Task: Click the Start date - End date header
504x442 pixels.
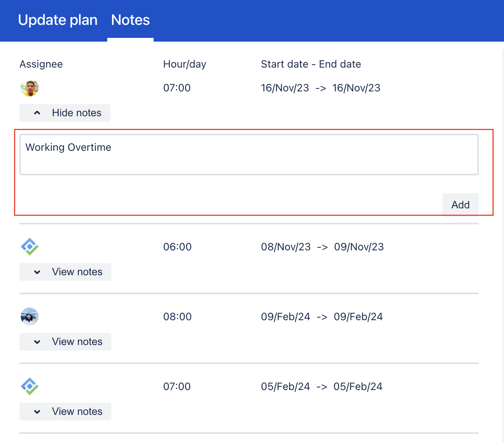Action: tap(311, 64)
